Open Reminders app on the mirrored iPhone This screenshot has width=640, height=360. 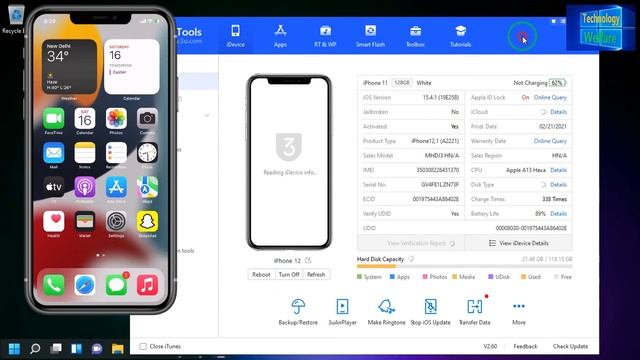[x=116, y=153]
